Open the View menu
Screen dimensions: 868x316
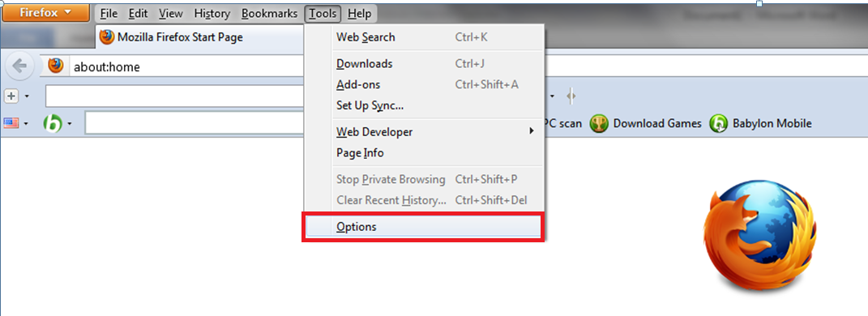(171, 14)
